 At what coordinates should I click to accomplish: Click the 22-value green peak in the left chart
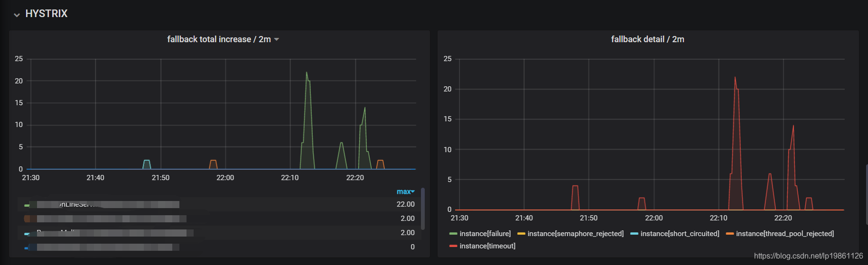307,73
